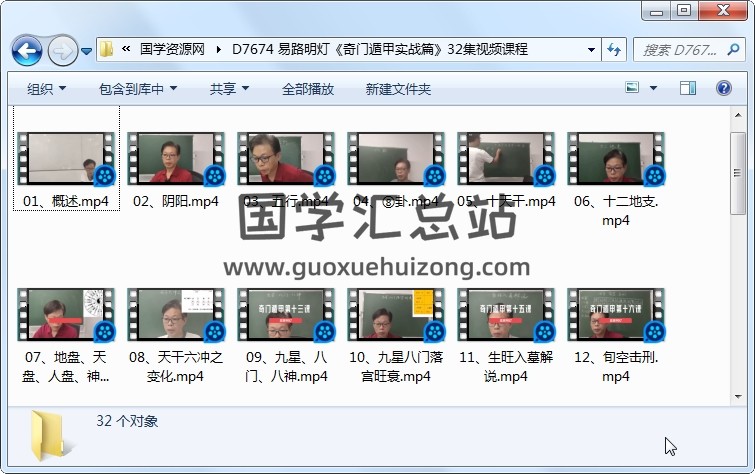Click 全部播放 button
The width and height of the screenshot is (755, 474).
point(308,89)
